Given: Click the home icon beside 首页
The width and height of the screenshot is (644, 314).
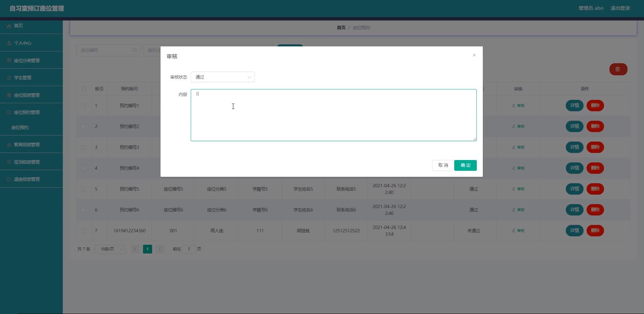Looking at the screenshot, I should tap(9, 26).
